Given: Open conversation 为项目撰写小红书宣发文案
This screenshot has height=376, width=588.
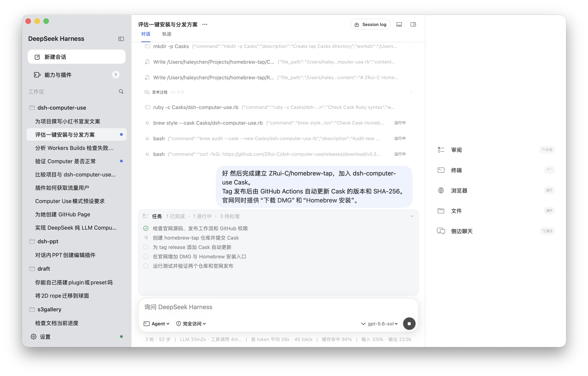Looking at the screenshot, I should pyautogui.click(x=76, y=121).
